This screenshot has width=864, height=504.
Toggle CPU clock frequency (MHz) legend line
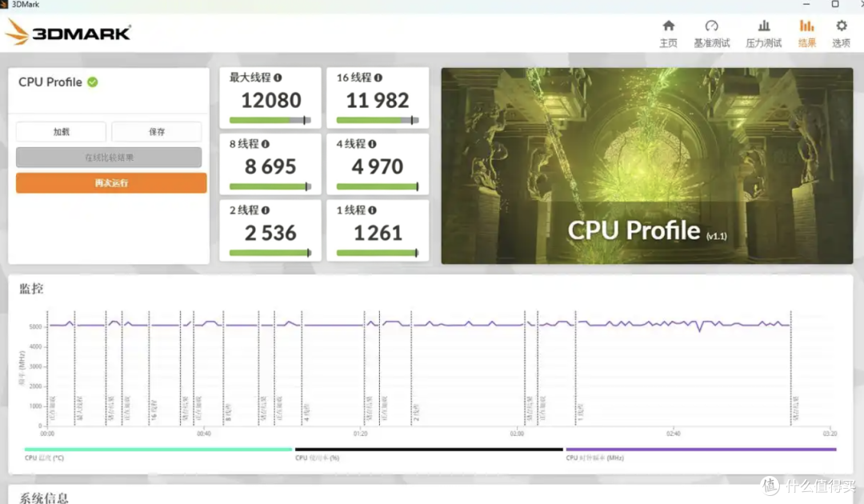[x=701, y=450]
